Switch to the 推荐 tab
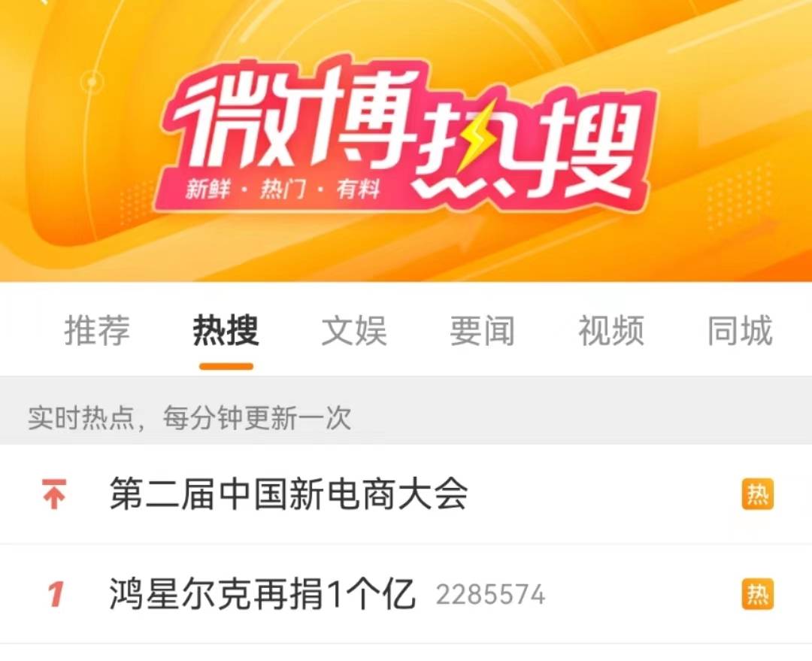 point(97,330)
